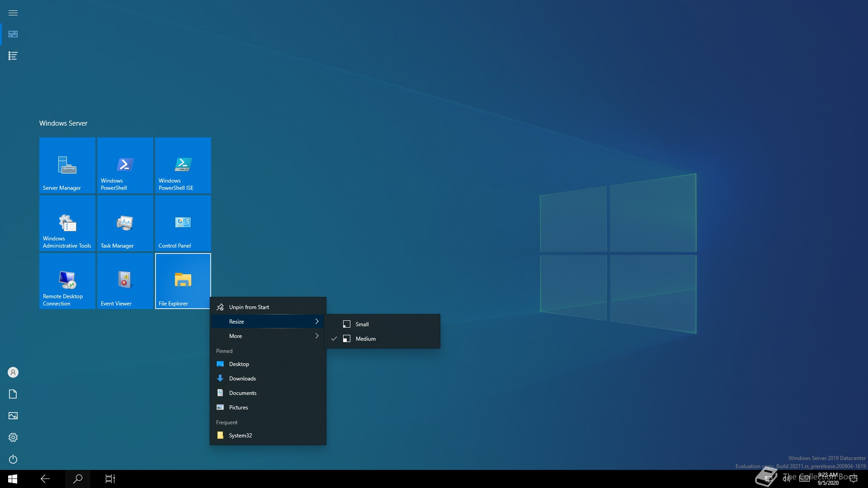868x488 pixels.
Task: Open the File Explorer tile
Action: pos(183,281)
